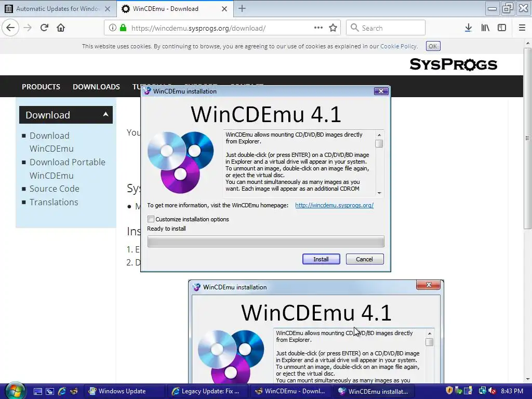Viewport: 532px width, 399px height.
Task: Open the Cookie Policy link
Action: [x=398, y=46]
